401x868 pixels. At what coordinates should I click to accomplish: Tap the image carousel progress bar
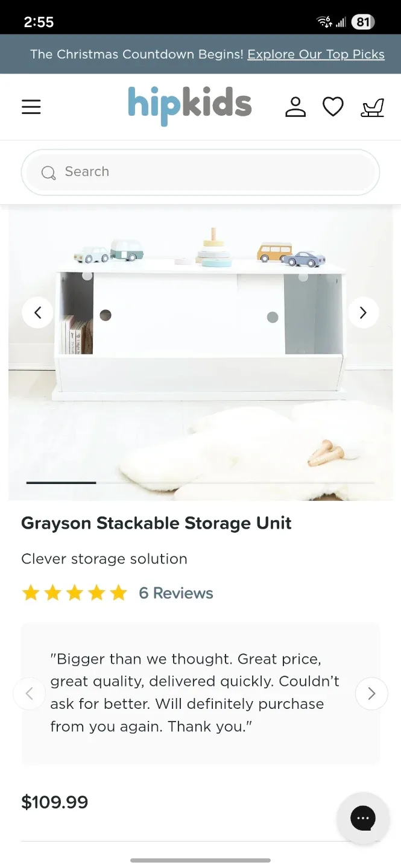[x=200, y=483]
